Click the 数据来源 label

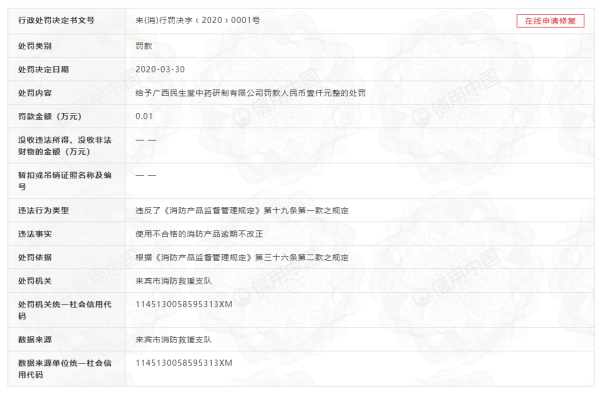click(x=35, y=340)
